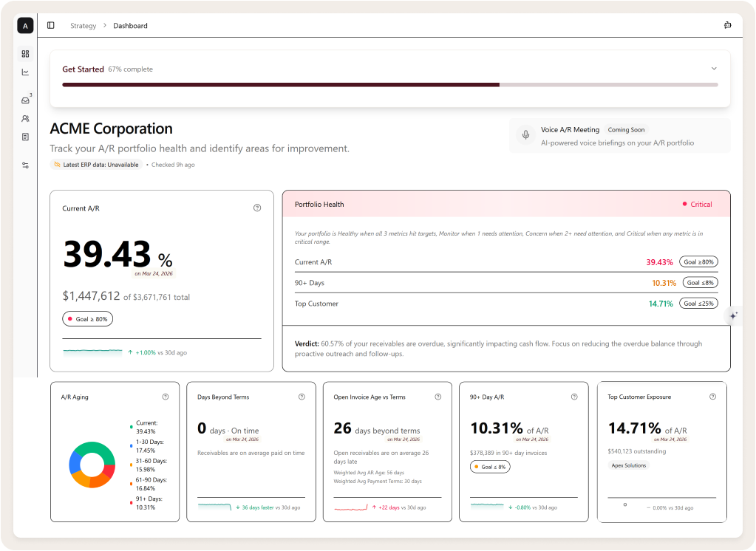Click the Current A/R trend sparkline

pos(92,352)
